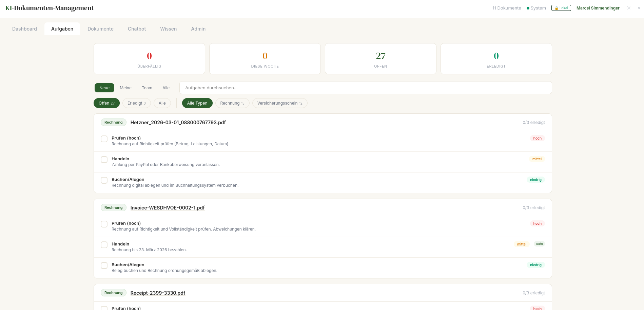Show Erledigt status tasks
Screen dimensions: 644x310
point(136,103)
